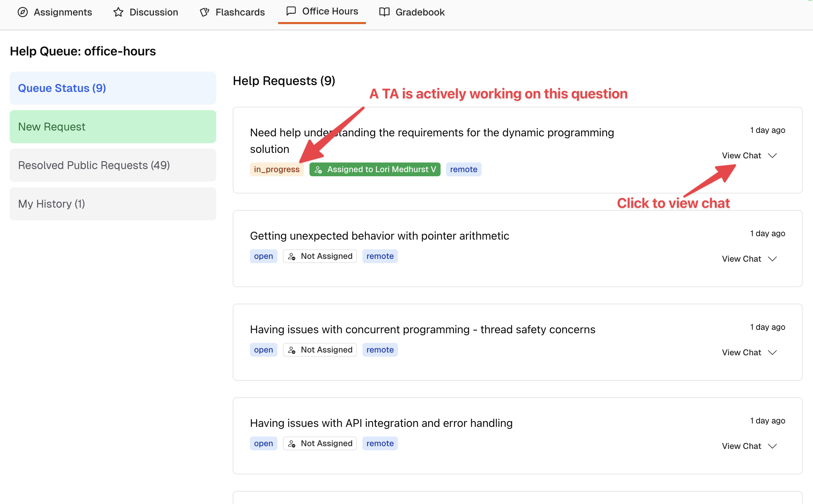This screenshot has height=504, width=813.
Task: Open Resolved Public Requests (49)
Action: click(x=113, y=165)
